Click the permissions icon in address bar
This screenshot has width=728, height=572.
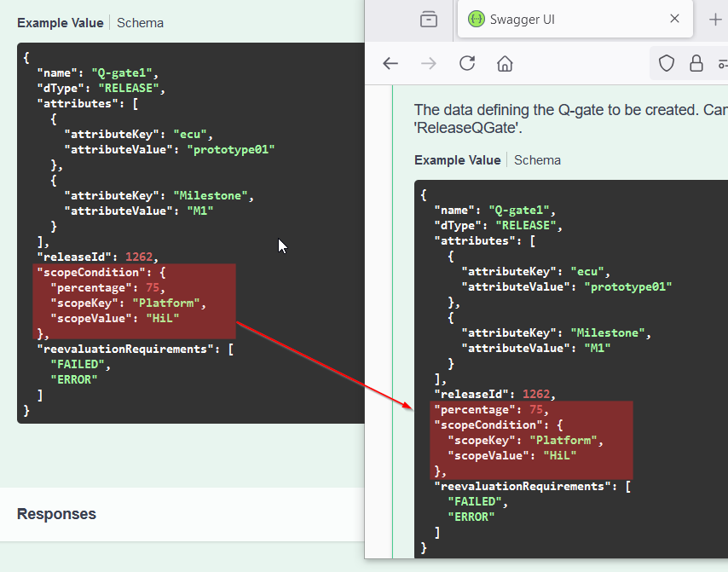click(x=722, y=64)
